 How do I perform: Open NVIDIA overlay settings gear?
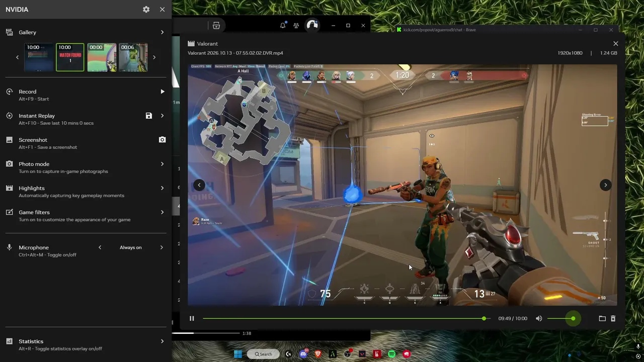[146, 10]
